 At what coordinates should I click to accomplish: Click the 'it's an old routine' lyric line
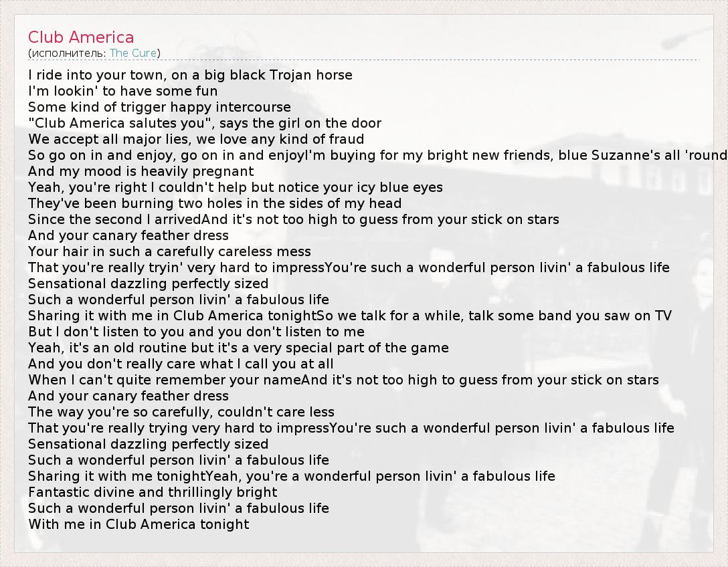pos(238,348)
